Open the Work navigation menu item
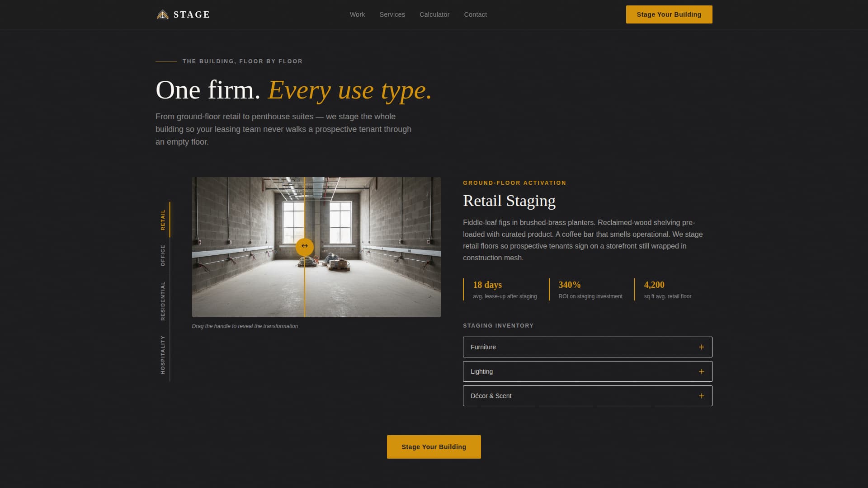 (x=357, y=14)
